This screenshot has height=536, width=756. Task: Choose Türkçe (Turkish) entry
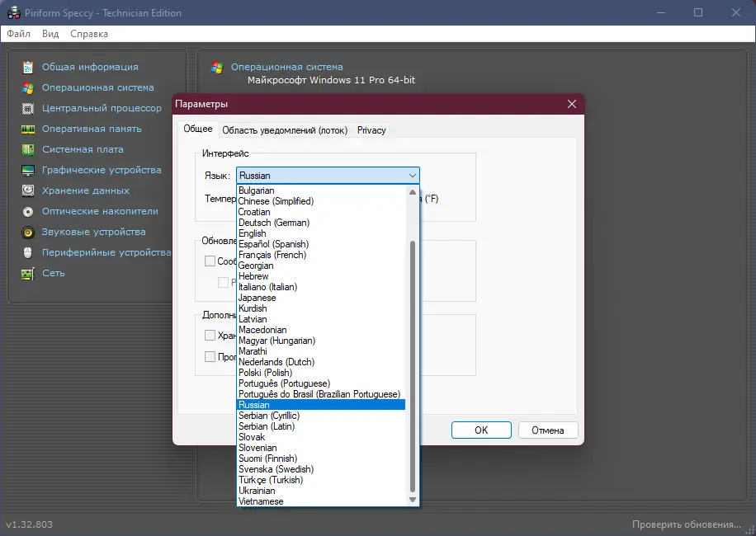point(322,480)
